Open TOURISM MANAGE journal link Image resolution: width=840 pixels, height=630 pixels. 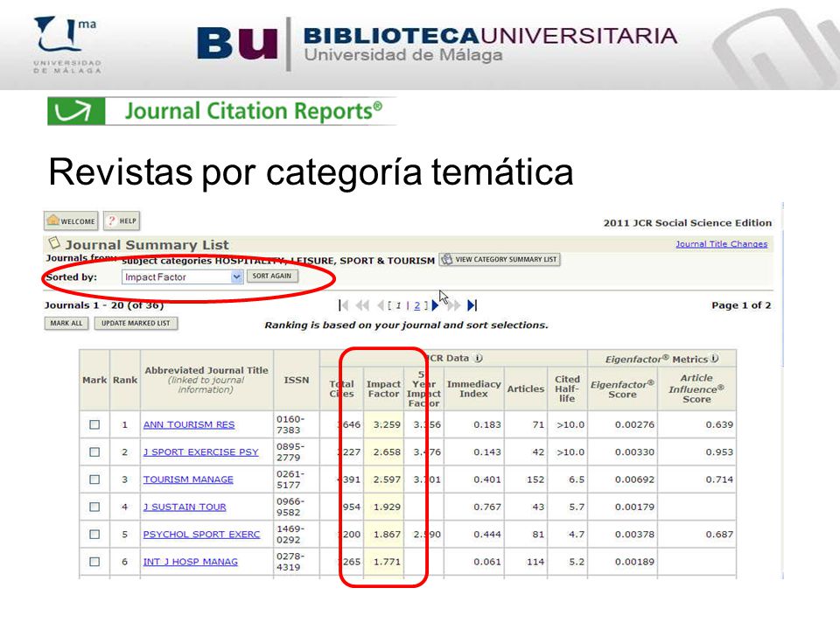(188, 479)
